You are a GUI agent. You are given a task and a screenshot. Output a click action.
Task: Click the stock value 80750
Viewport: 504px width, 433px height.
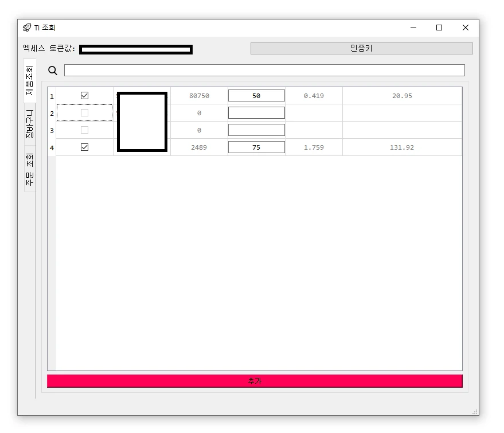[200, 96]
